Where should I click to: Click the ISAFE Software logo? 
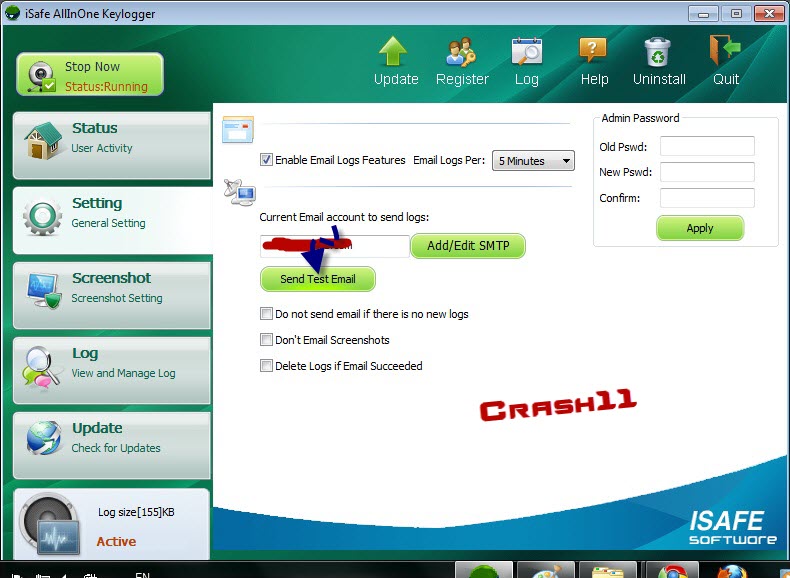[733, 527]
